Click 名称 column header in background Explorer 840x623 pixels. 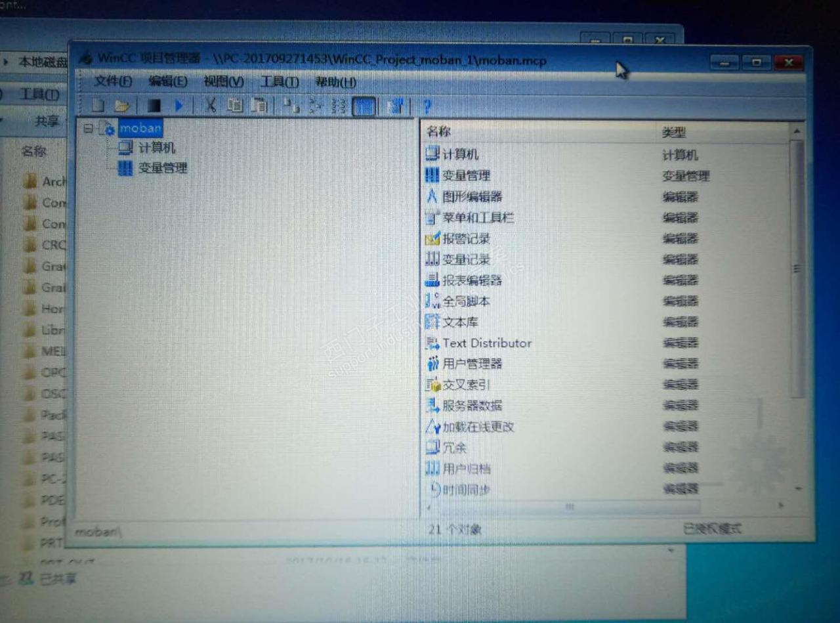[33, 151]
